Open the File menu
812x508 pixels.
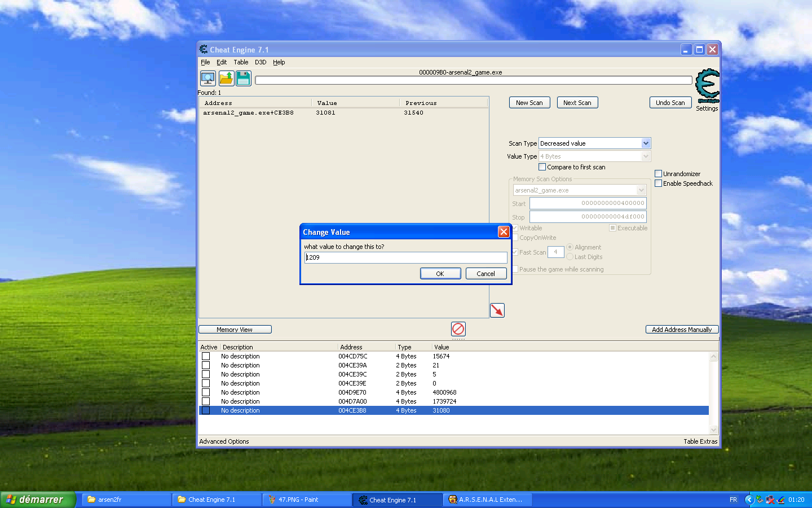(x=205, y=62)
